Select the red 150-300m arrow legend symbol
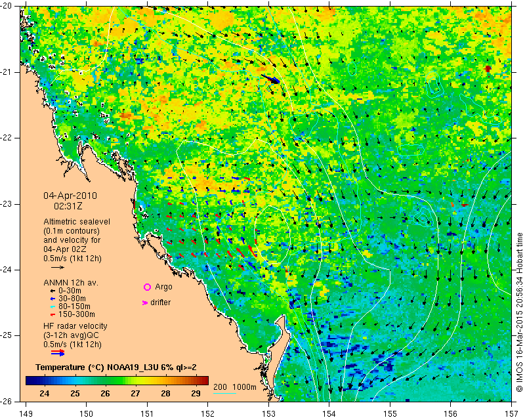 coord(52,315)
